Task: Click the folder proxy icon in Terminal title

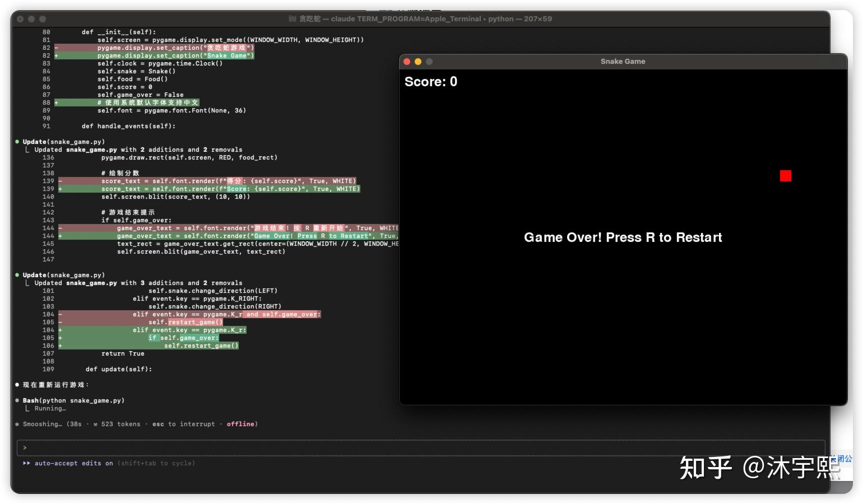Action: coord(293,19)
